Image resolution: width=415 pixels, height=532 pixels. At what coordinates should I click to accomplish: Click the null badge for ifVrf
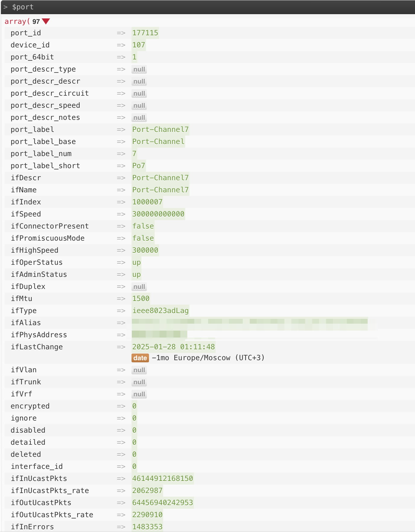[x=139, y=394]
